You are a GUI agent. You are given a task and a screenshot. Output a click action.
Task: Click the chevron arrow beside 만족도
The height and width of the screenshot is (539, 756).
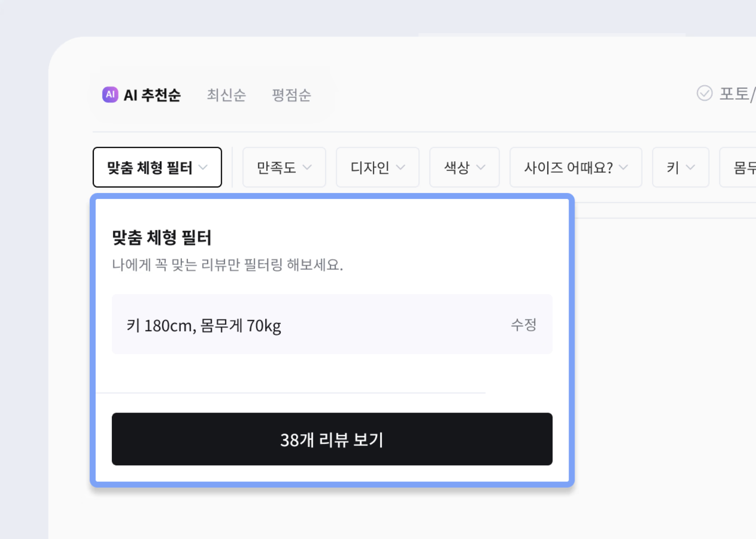(x=307, y=167)
